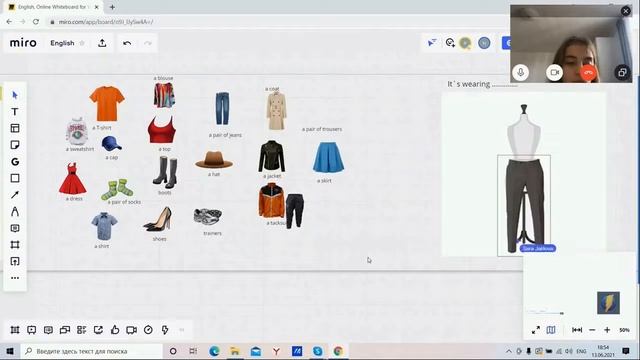The height and width of the screenshot is (360, 640).
Task: Toggle the minimap icon
Action: pyautogui.click(x=551, y=330)
